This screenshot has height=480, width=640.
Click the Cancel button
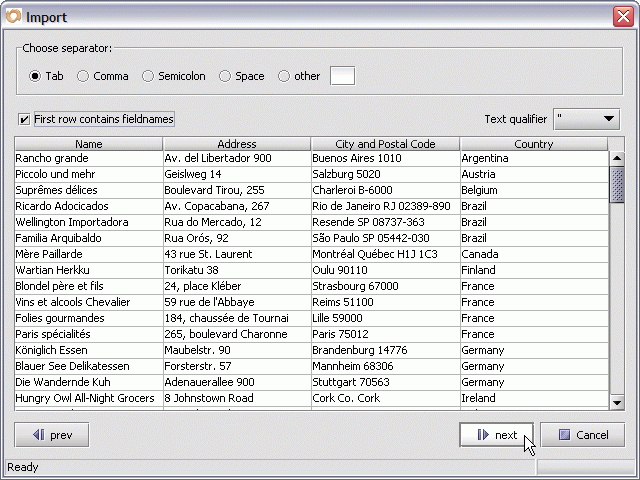pyautogui.click(x=583, y=435)
